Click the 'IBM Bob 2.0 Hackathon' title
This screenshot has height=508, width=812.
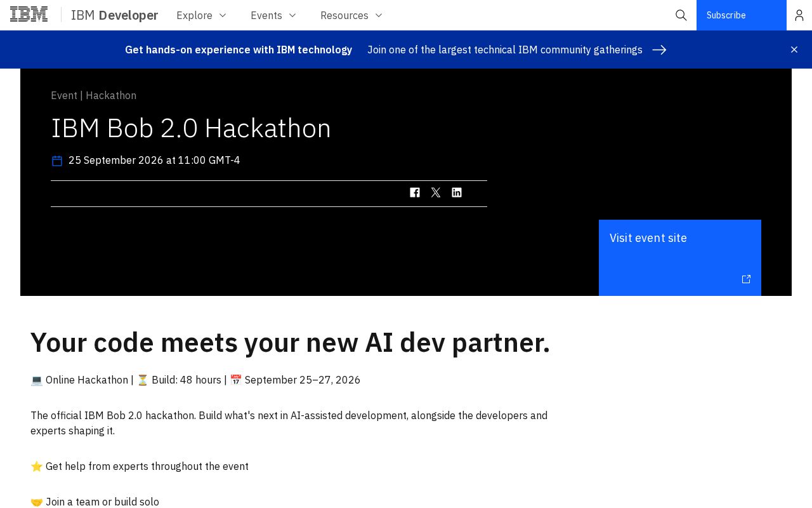coord(191,128)
